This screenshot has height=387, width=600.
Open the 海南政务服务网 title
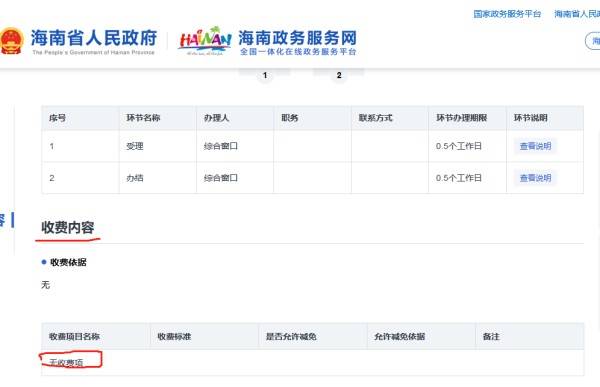298,37
